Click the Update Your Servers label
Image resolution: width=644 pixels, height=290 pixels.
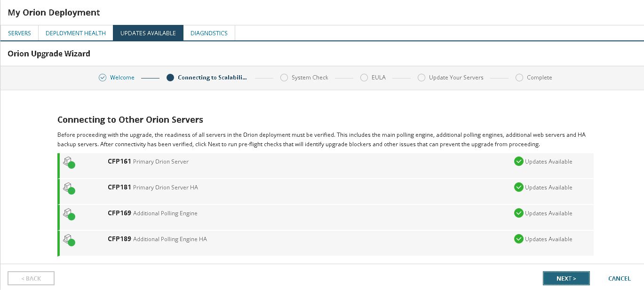(x=456, y=78)
